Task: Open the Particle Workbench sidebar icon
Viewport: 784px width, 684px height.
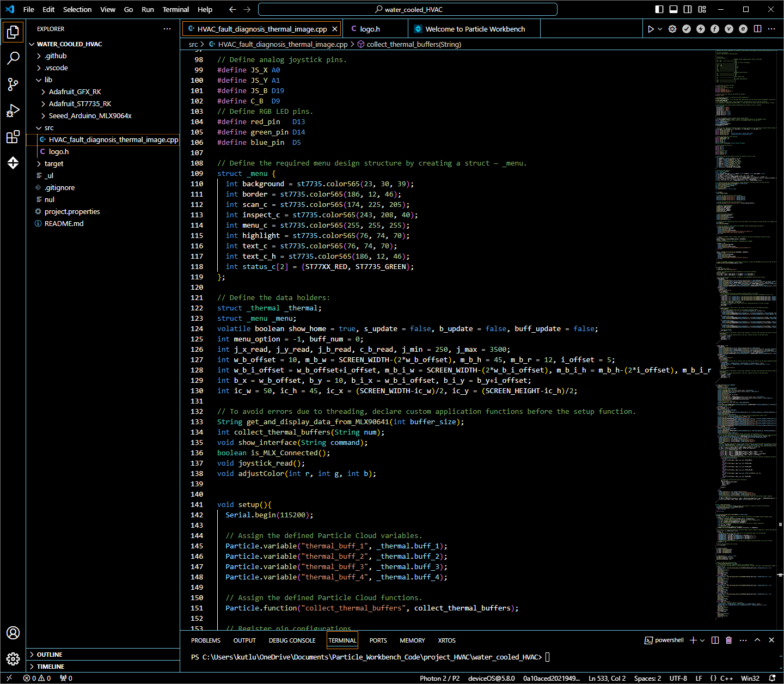Action: coord(13,163)
